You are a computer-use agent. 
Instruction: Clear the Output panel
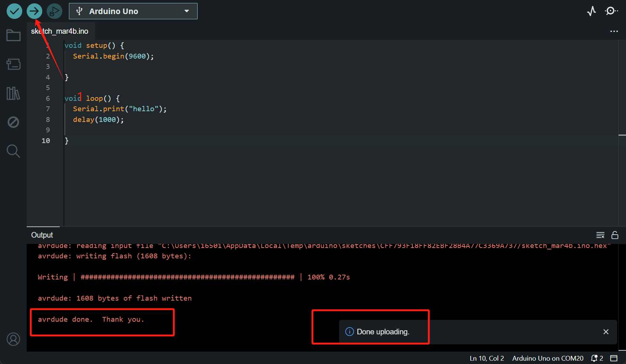click(600, 235)
